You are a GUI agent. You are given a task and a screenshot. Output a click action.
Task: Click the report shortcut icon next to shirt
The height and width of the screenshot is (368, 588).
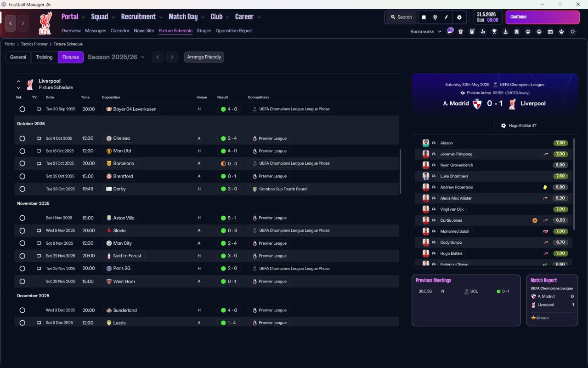472,32
